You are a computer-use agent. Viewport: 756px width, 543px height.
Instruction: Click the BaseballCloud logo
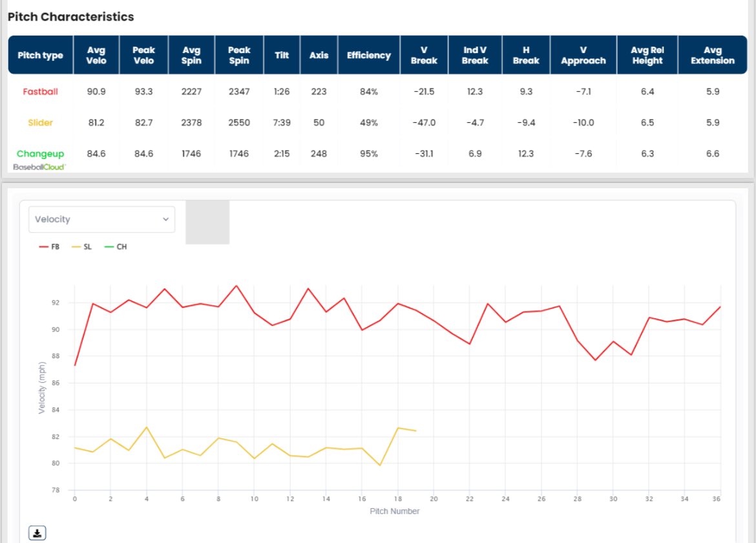point(39,167)
